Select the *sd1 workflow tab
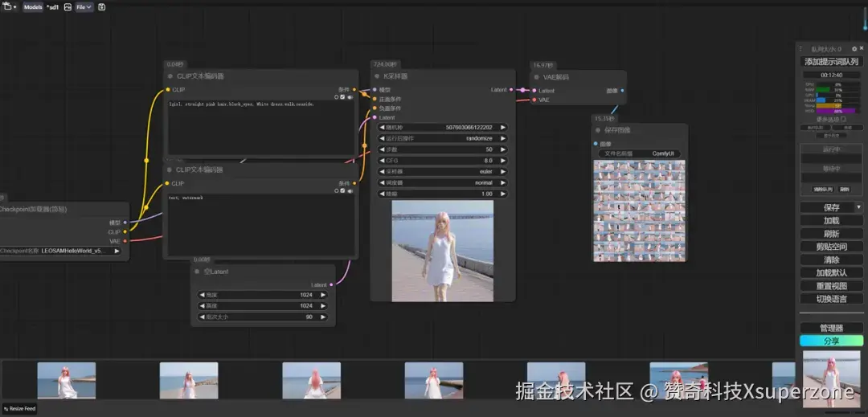The width and height of the screenshot is (868, 417). (x=52, y=7)
